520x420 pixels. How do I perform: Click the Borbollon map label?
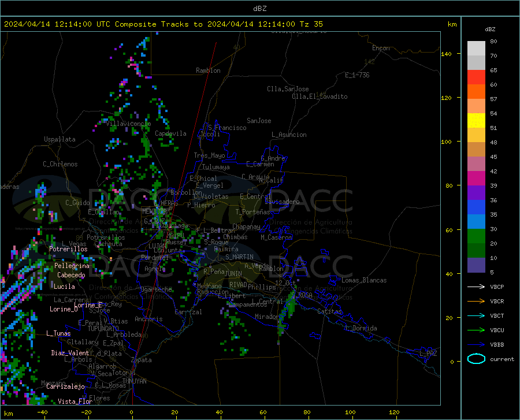[187, 192]
